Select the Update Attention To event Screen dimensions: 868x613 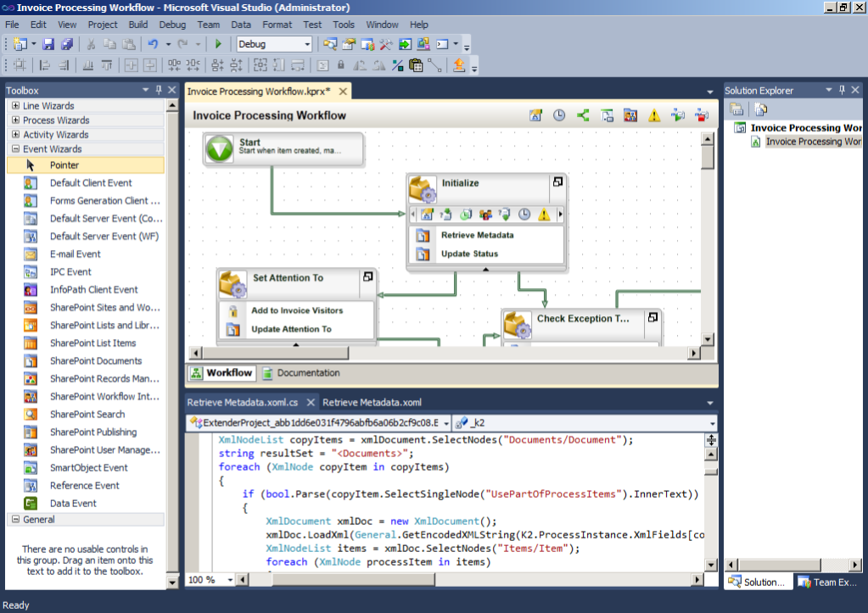point(291,329)
